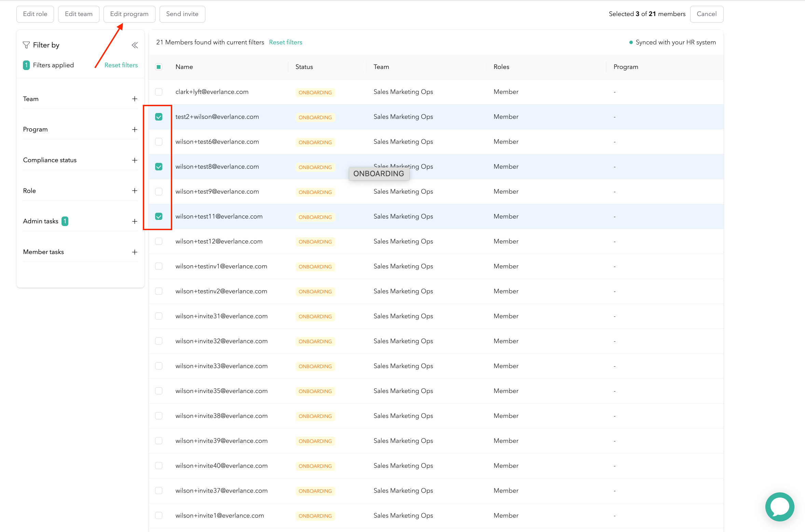Click the filters applied count badge
805x532 pixels.
point(26,65)
